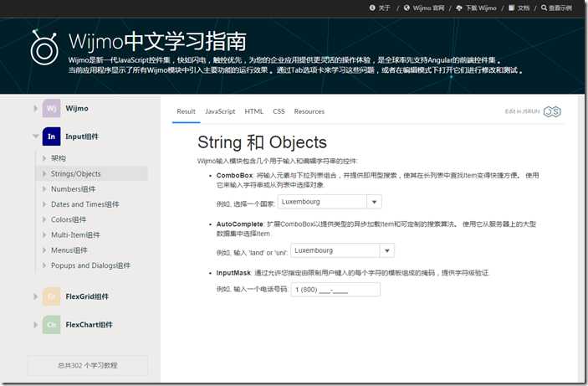Click the document icon beside 文档
This screenshot has width=588, height=386.
(x=512, y=8)
